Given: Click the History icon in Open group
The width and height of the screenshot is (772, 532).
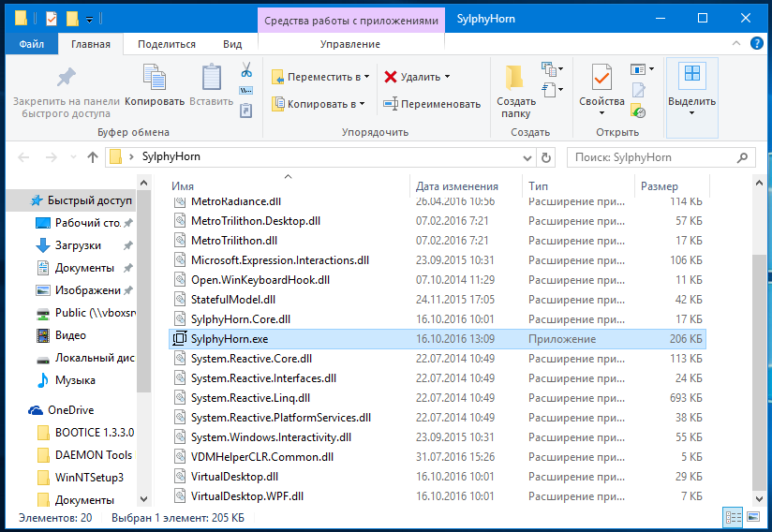Looking at the screenshot, I should click(638, 111).
